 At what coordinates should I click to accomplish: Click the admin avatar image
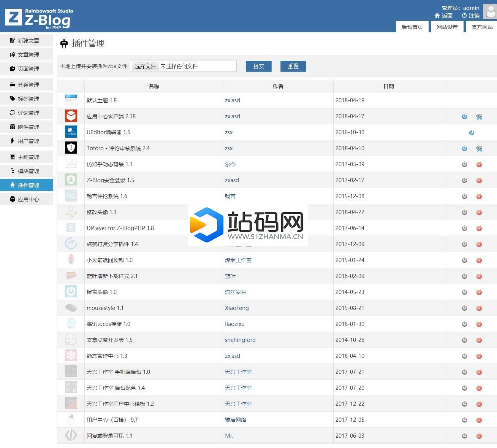coord(490,11)
